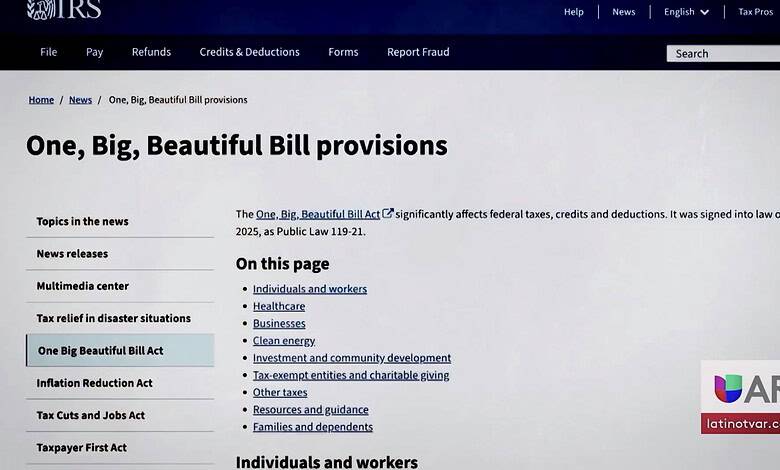780x470 pixels.
Task: Jump to Clean energy section
Action: (284, 341)
